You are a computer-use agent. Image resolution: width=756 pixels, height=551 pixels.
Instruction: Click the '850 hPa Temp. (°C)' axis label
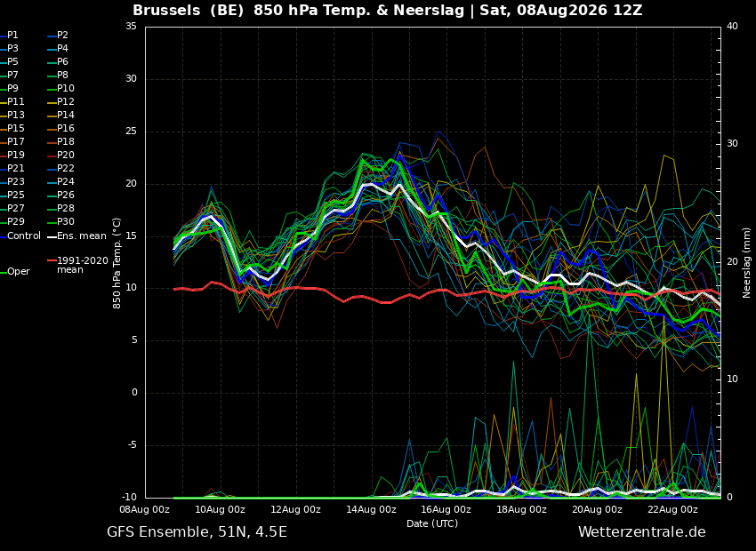pyautogui.click(x=117, y=263)
